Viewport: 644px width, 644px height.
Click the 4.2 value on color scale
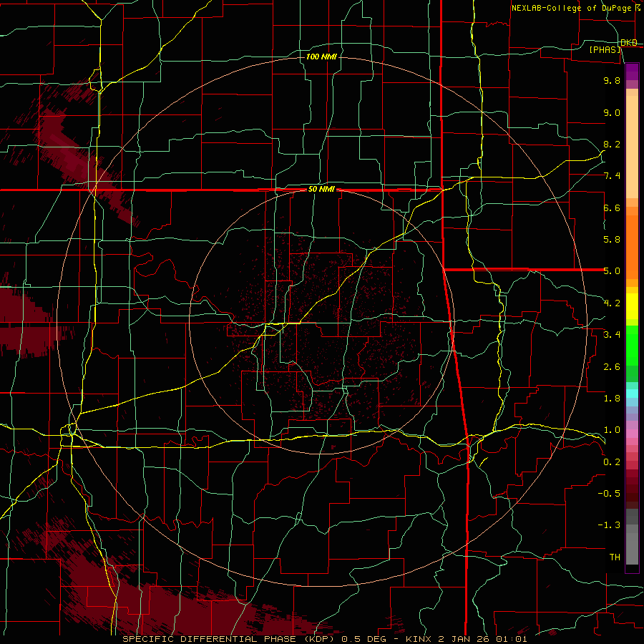(612, 303)
